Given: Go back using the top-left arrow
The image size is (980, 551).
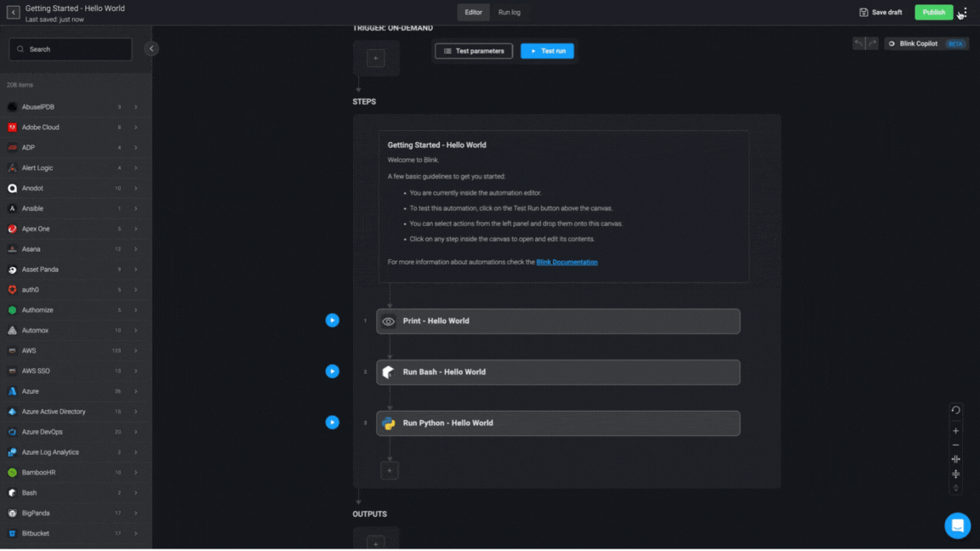Looking at the screenshot, I should point(13,12).
